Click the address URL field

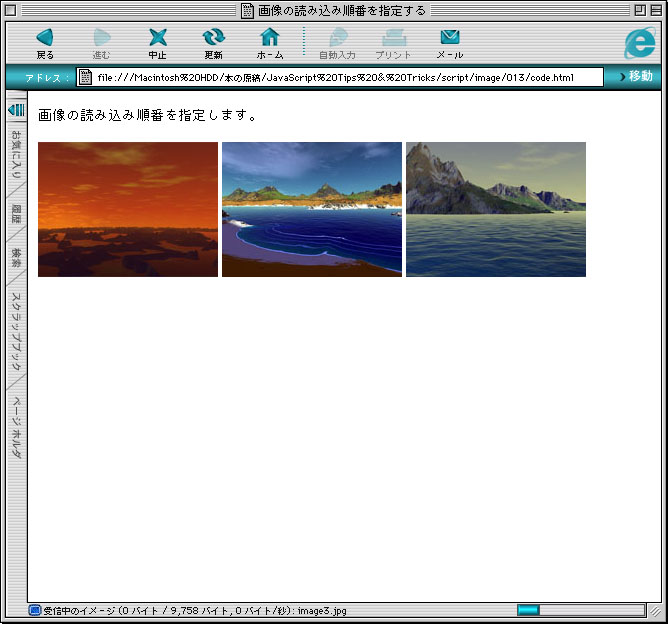tap(340, 77)
